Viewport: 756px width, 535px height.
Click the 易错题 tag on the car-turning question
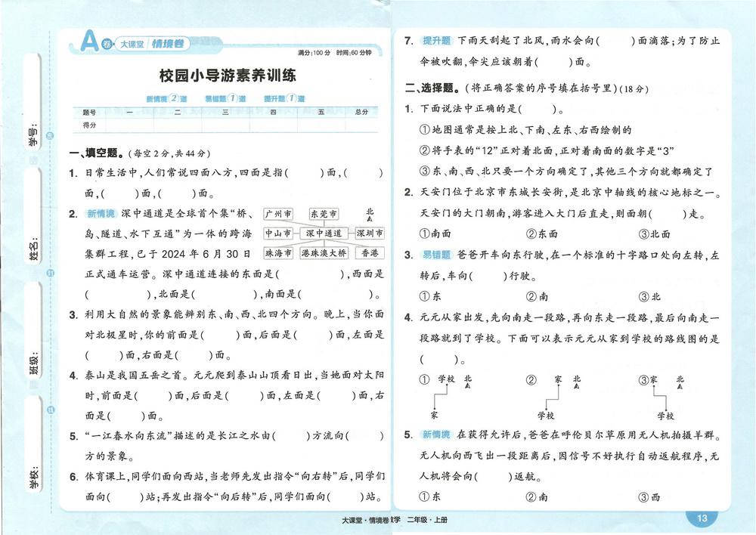click(x=436, y=255)
